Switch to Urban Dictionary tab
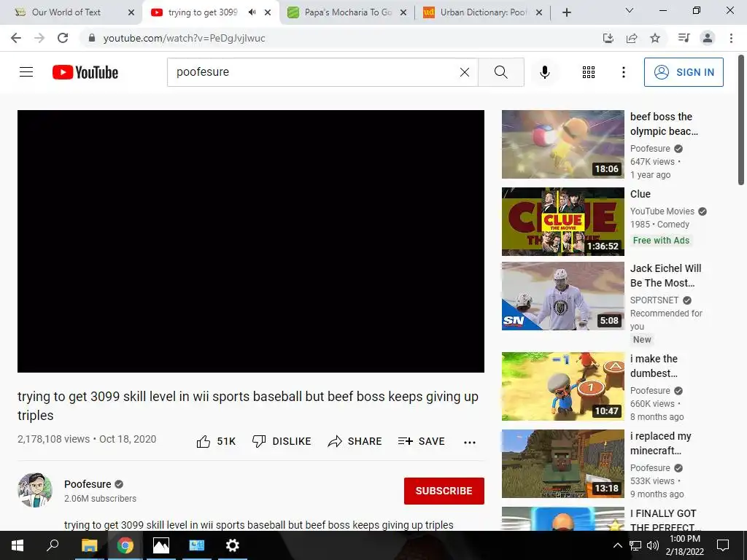This screenshot has height=560, width=747. [483, 12]
